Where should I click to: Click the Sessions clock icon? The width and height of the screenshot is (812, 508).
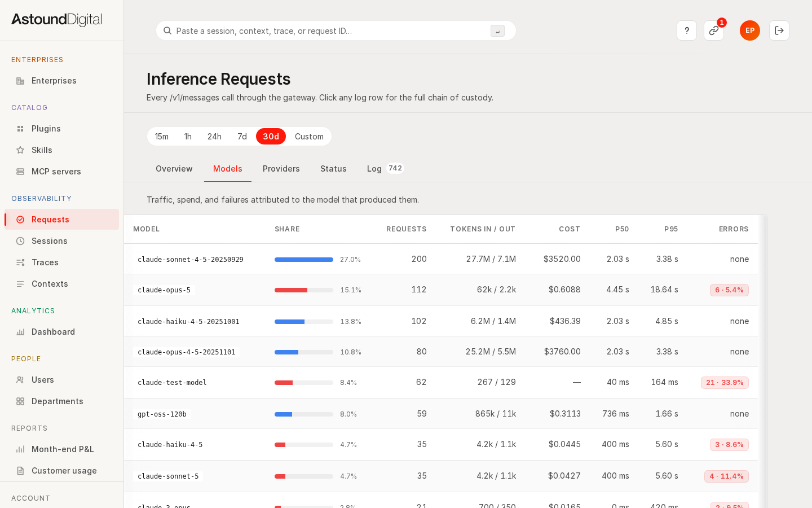[x=20, y=241]
